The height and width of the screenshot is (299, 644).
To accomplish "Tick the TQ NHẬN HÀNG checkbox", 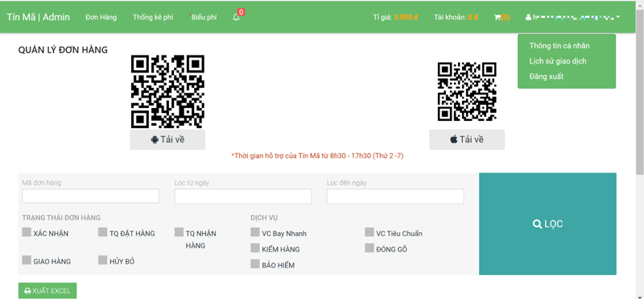I will [179, 232].
